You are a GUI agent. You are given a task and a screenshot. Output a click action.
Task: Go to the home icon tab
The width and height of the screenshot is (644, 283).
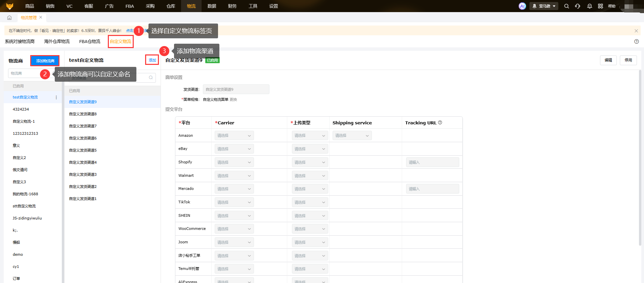pyautogui.click(x=9, y=17)
